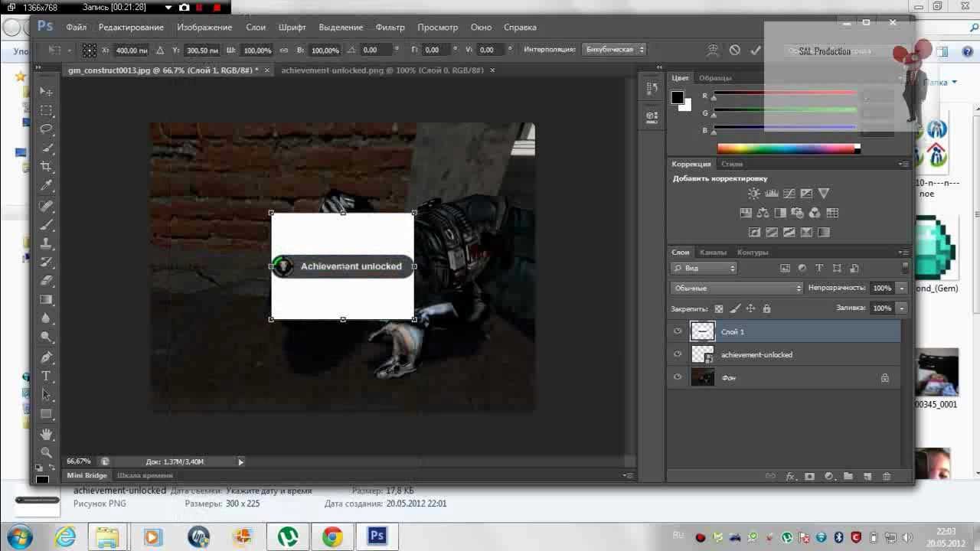Toggle lock all padlock icon
The height and width of the screenshot is (551, 980).
pyautogui.click(x=766, y=308)
